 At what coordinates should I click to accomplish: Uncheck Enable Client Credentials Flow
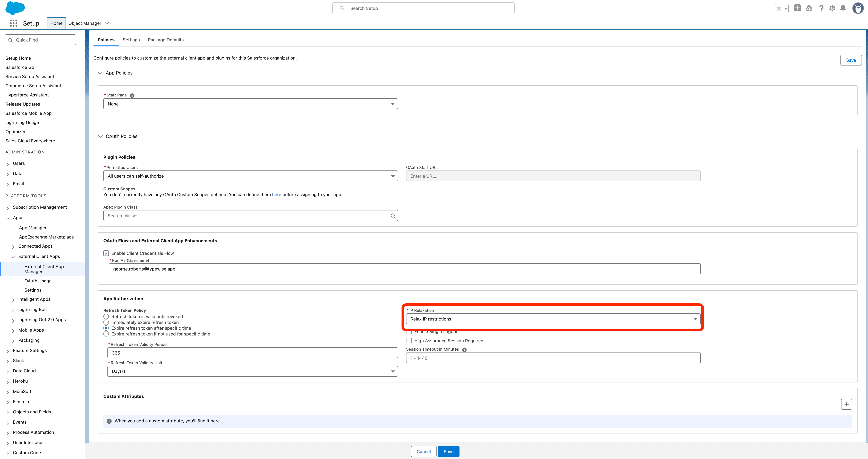point(106,253)
